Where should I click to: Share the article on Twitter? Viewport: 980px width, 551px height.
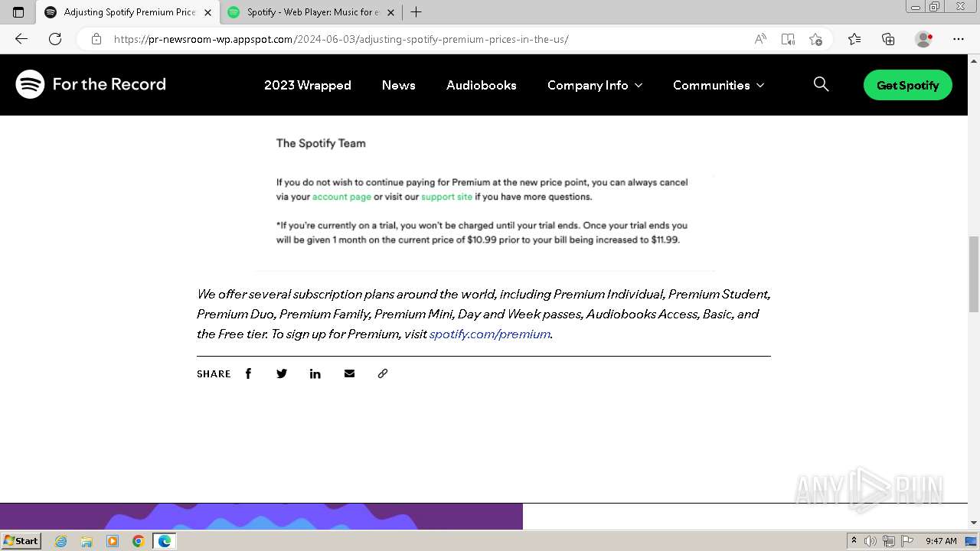[x=282, y=373]
